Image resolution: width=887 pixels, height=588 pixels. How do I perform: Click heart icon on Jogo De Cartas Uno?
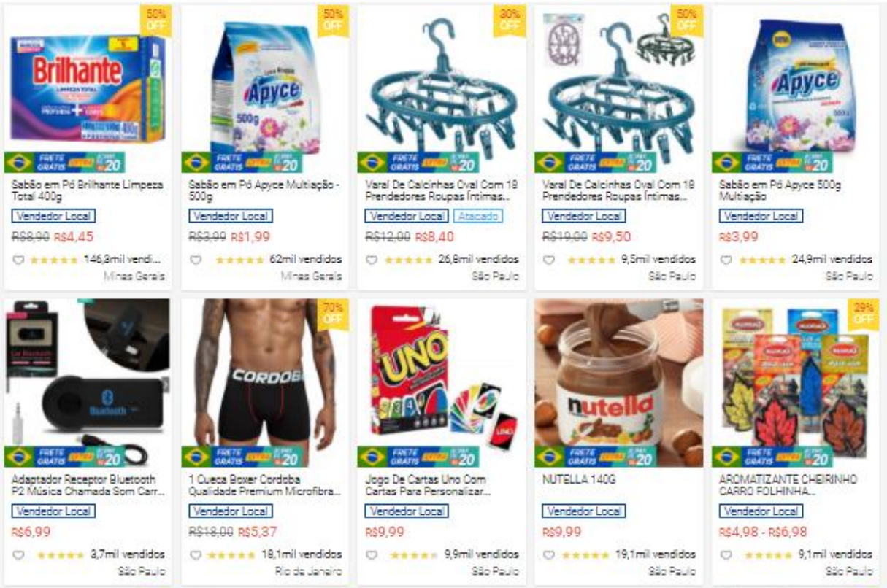(x=372, y=555)
